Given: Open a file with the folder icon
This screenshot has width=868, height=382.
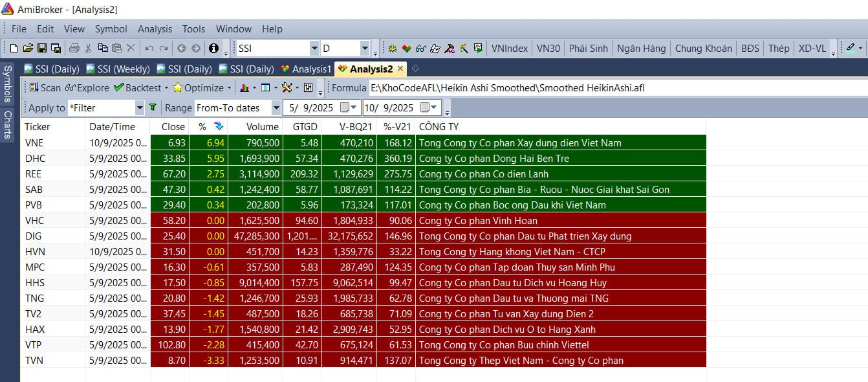Looking at the screenshot, I should [28, 48].
